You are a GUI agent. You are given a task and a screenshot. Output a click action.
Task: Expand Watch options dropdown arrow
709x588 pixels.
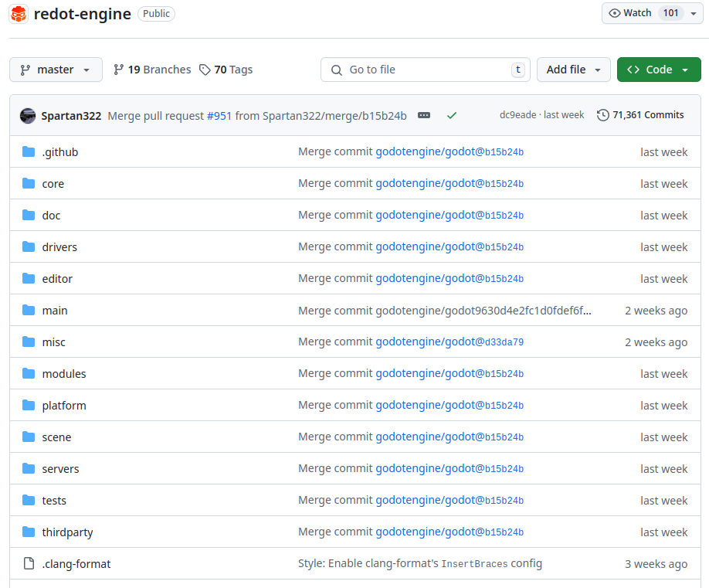tap(694, 13)
